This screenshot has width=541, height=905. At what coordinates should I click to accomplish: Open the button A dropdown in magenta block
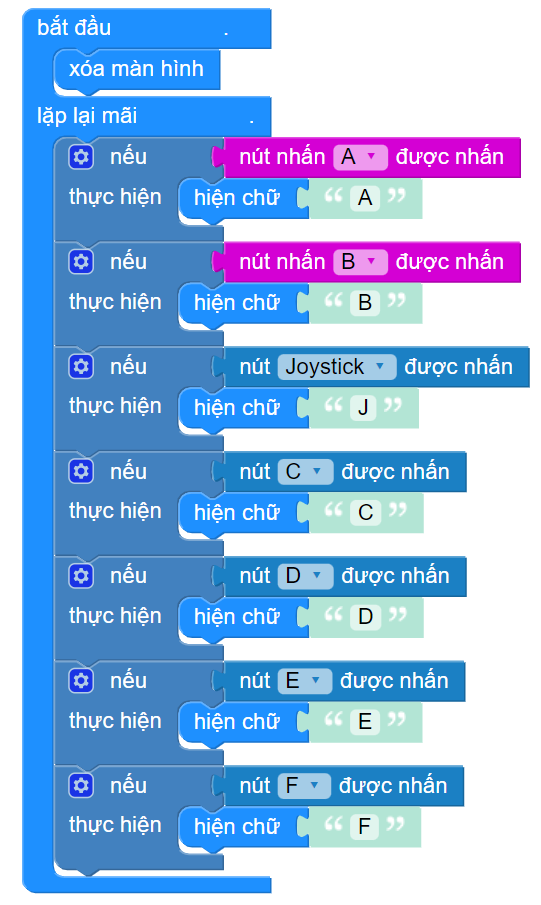pyautogui.click(x=360, y=157)
